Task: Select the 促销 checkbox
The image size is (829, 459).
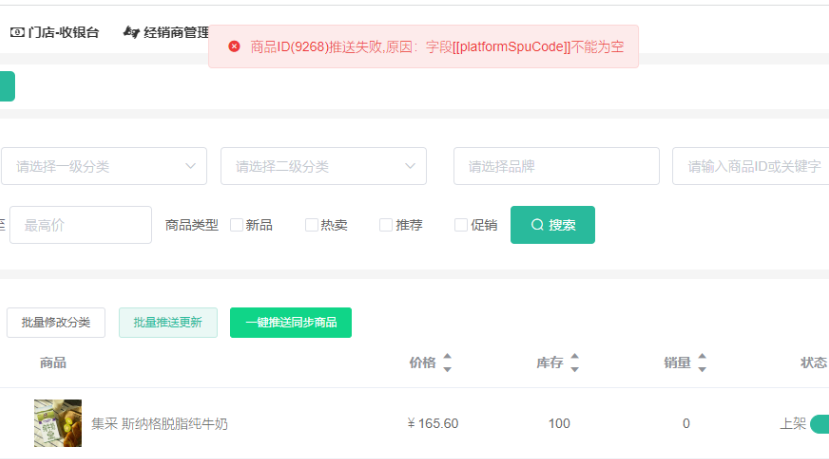Action: point(461,225)
